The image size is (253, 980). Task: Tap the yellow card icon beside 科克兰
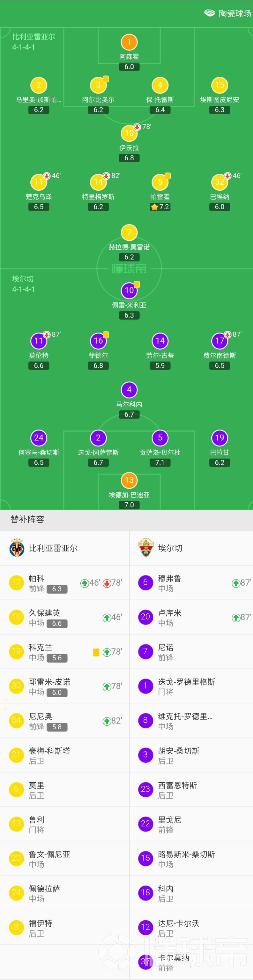point(96,652)
